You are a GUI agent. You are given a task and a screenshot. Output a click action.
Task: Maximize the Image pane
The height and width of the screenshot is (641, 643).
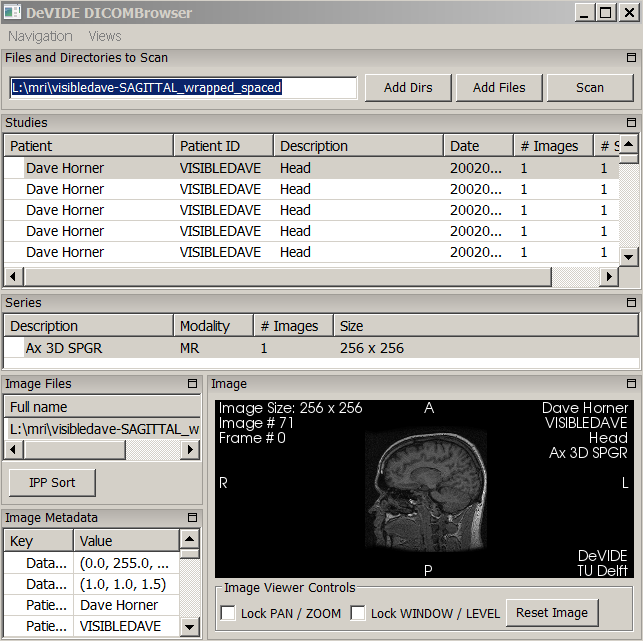point(631,383)
